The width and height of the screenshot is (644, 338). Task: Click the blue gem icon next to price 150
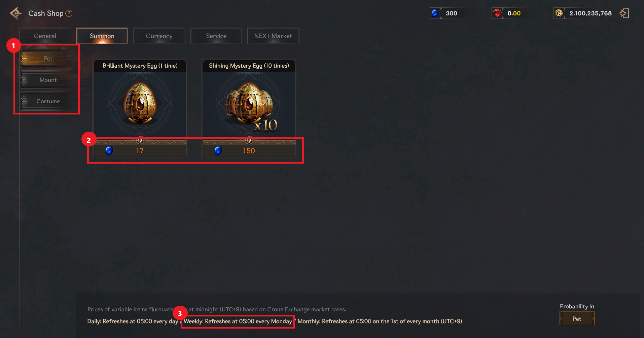pos(218,151)
